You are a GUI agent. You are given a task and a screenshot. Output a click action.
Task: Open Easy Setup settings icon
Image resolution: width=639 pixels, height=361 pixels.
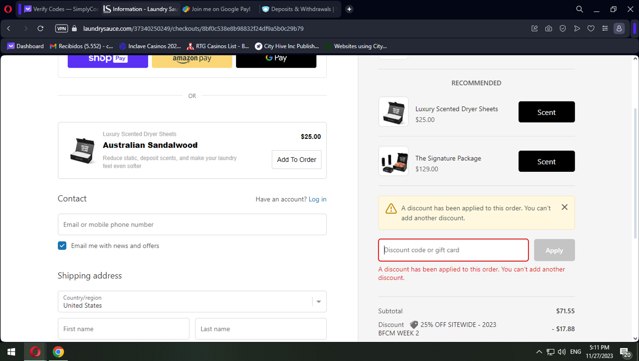605,29
